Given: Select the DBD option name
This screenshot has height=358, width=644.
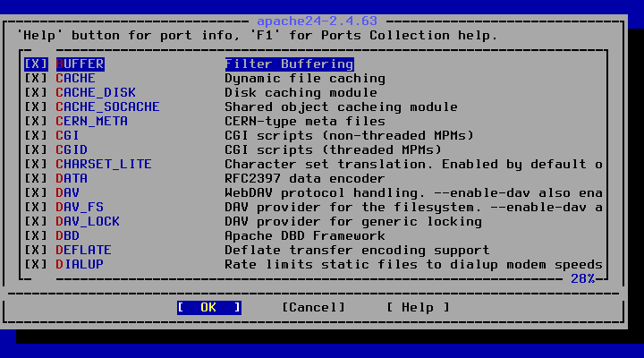Looking at the screenshot, I should (67, 236).
